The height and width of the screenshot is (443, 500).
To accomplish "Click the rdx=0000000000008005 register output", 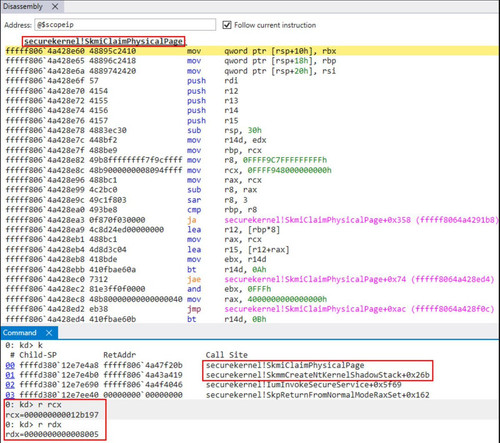I will click(52, 434).
